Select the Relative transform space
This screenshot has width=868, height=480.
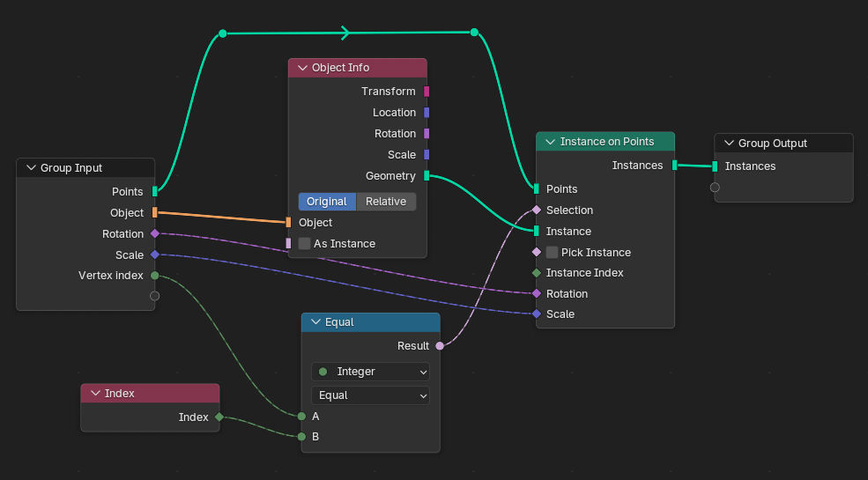click(x=386, y=202)
